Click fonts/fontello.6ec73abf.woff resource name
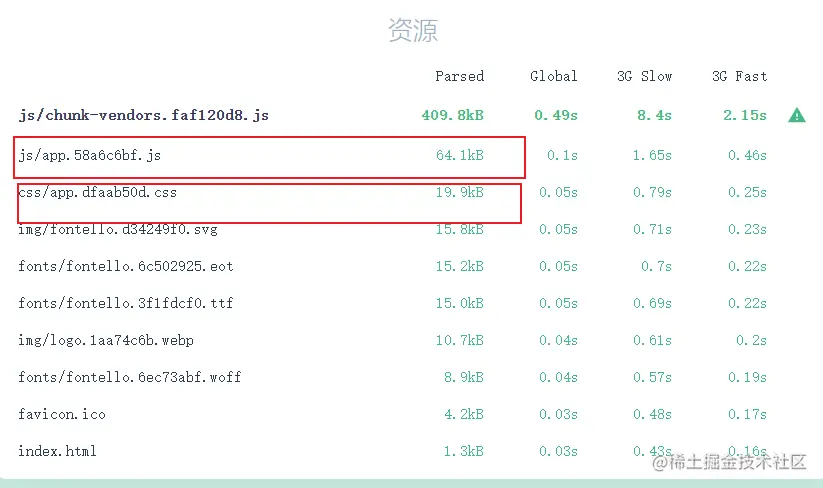The width and height of the screenshot is (823, 488). 129,378
